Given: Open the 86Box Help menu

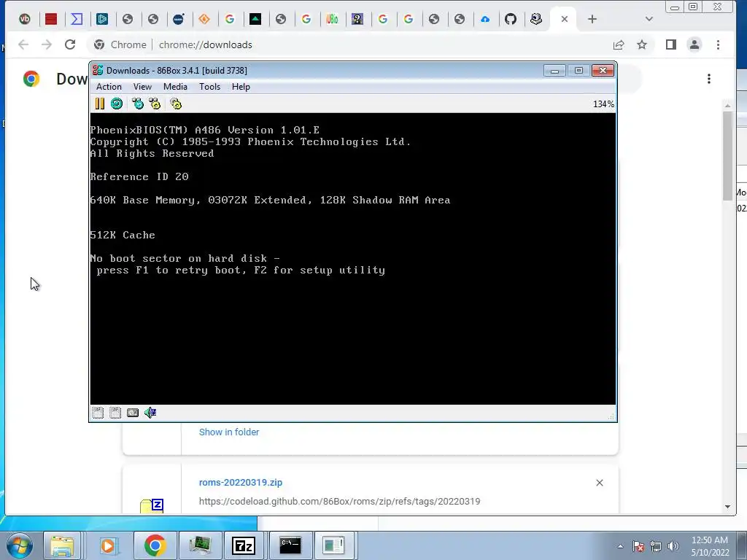Looking at the screenshot, I should click(241, 87).
